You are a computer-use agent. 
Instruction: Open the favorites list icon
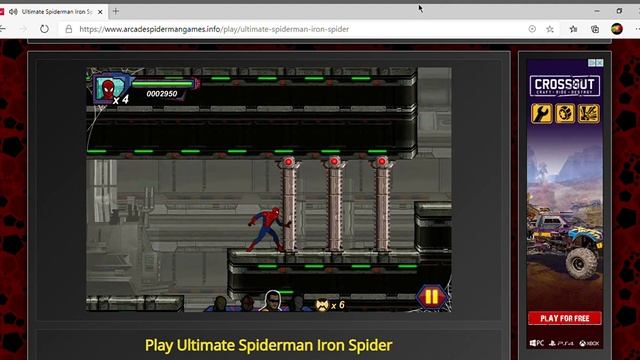pyautogui.click(x=573, y=29)
